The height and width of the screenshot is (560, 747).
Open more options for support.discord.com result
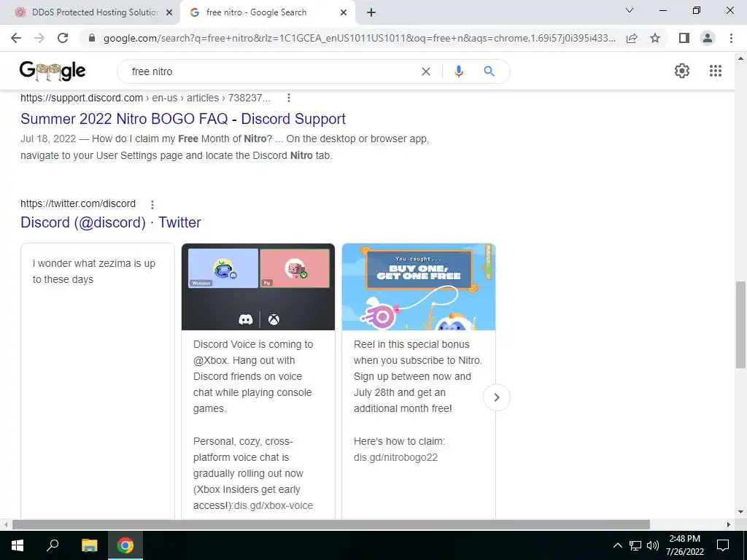pyautogui.click(x=288, y=98)
